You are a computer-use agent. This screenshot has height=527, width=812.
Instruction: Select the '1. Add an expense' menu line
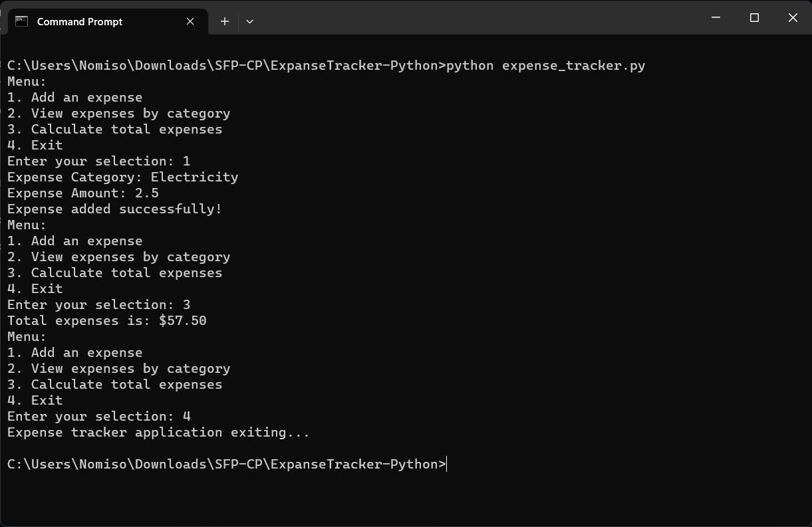click(74, 97)
